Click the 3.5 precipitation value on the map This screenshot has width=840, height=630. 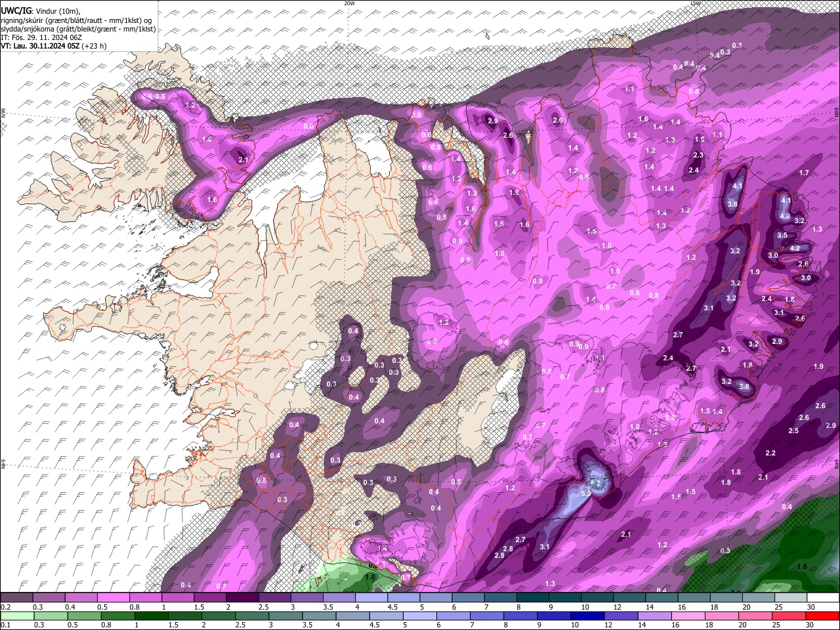pos(782,235)
